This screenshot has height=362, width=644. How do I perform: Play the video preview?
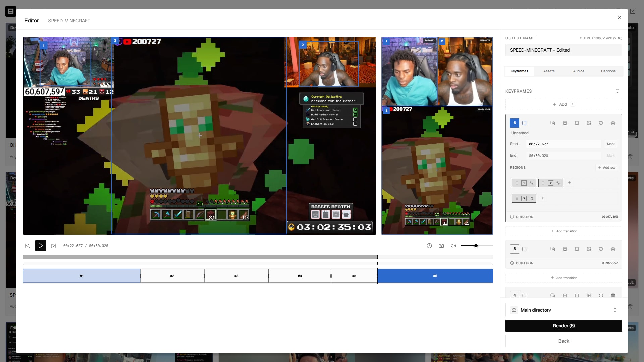pyautogui.click(x=41, y=246)
